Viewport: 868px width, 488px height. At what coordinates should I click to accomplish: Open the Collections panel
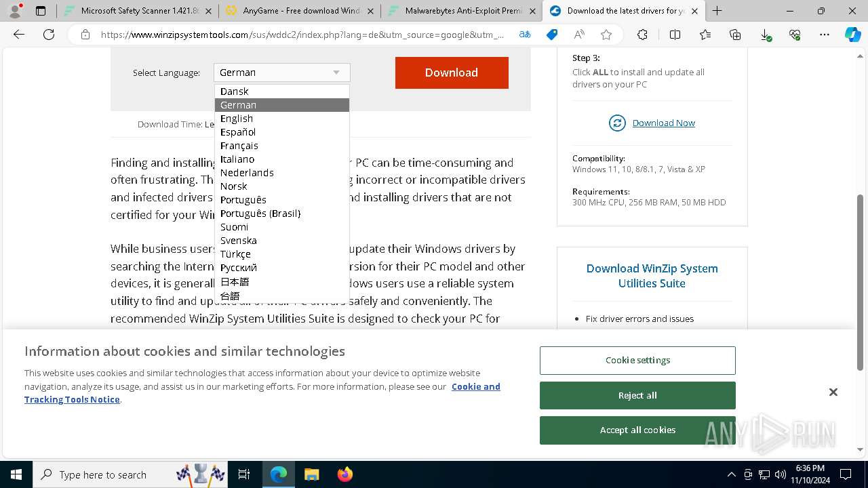coord(735,35)
